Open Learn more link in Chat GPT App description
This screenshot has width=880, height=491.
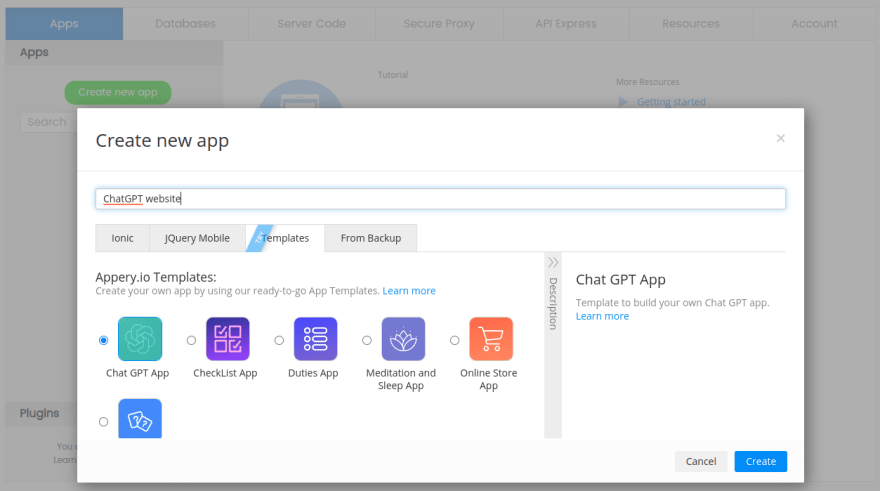[x=602, y=316]
